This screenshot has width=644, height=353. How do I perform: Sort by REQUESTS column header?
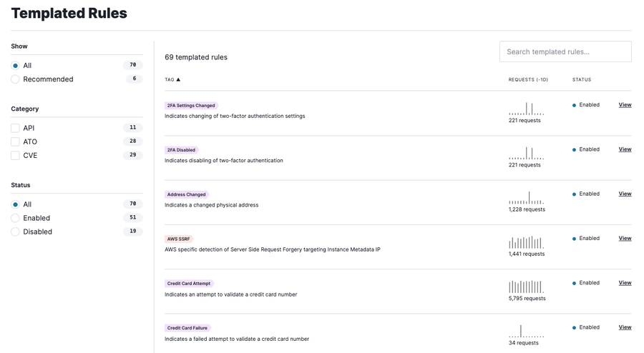click(528, 79)
